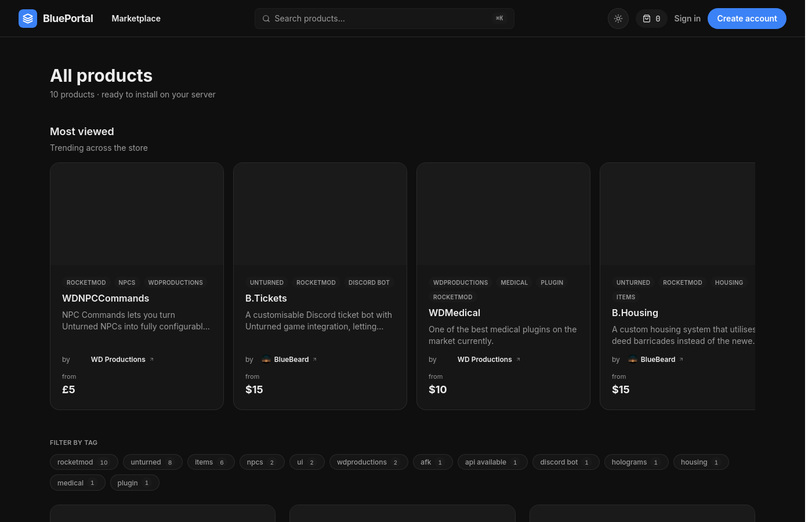Screen dimensions: 812x522
Task: Click the All products heading
Action: point(101,75)
